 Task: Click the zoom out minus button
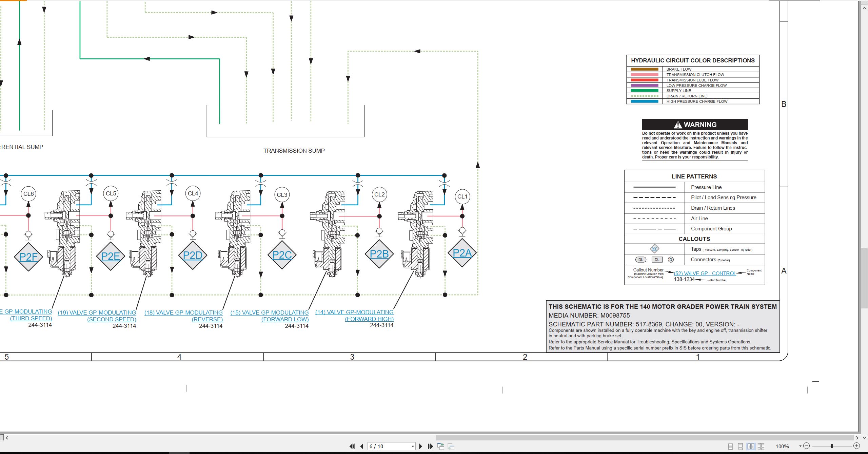tap(807, 446)
